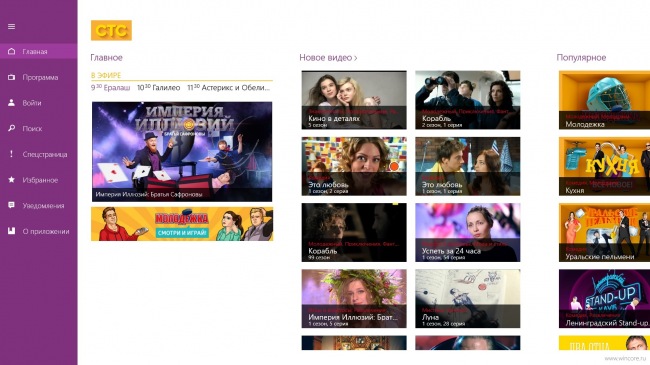Screen dimensions: 650x365
Task: Open Кухня in Популярное section
Action: [x=604, y=166]
